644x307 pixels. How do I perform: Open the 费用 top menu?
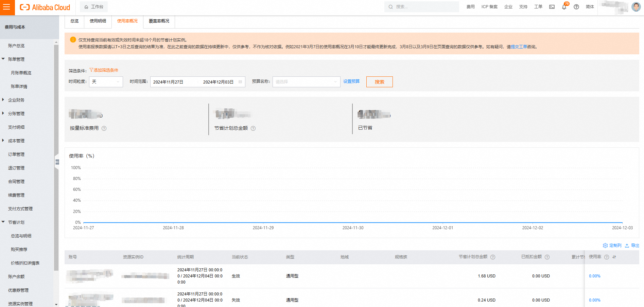click(470, 7)
